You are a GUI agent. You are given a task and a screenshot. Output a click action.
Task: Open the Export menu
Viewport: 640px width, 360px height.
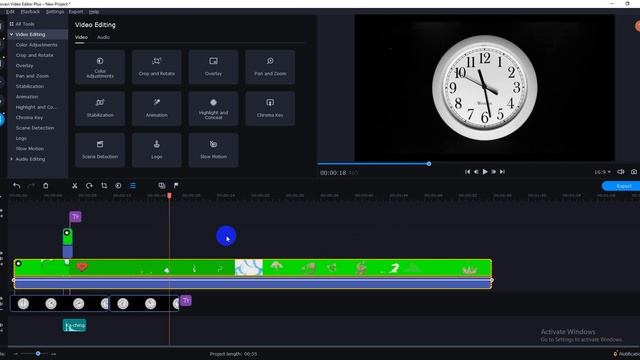76,12
